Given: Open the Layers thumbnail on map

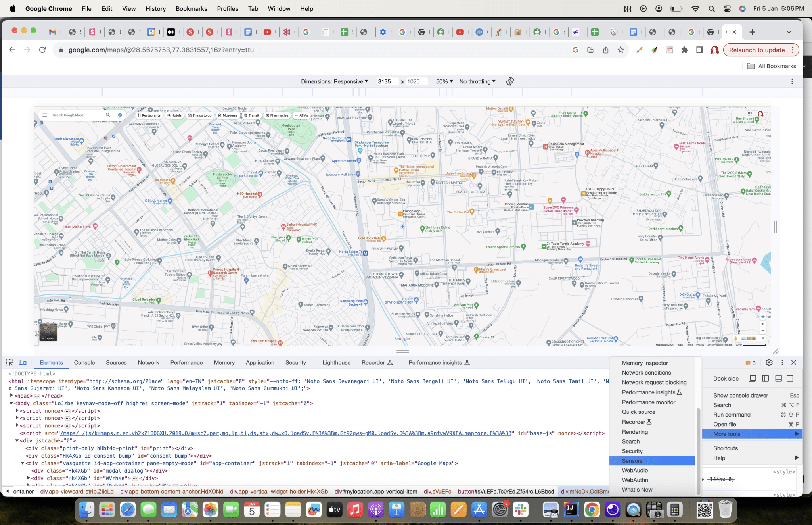Looking at the screenshot, I should [48, 332].
